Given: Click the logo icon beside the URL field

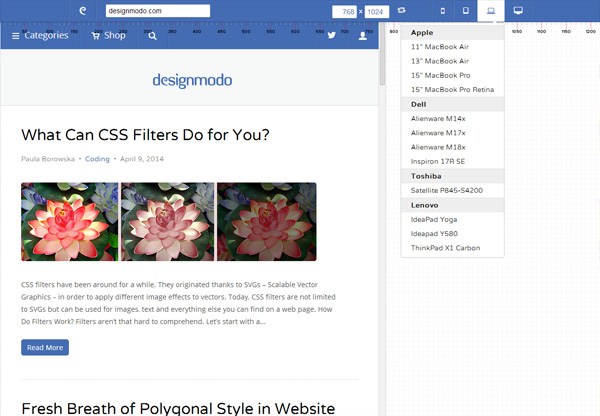Looking at the screenshot, I should (x=83, y=11).
